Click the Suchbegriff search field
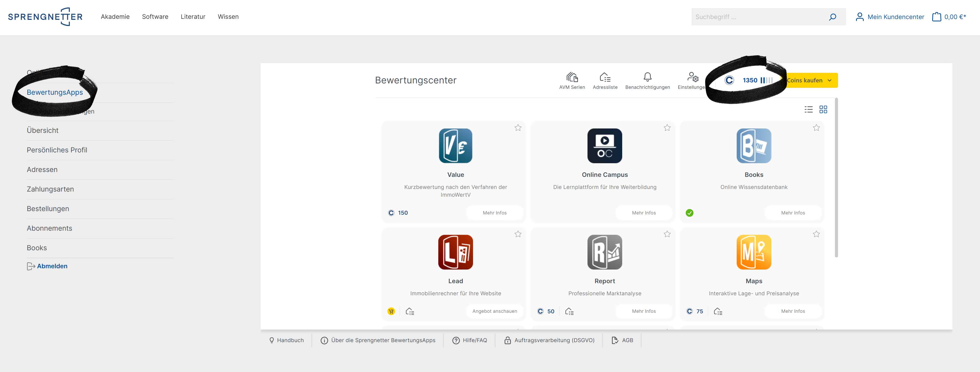This screenshot has width=980, height=372. tap(757, 17)
